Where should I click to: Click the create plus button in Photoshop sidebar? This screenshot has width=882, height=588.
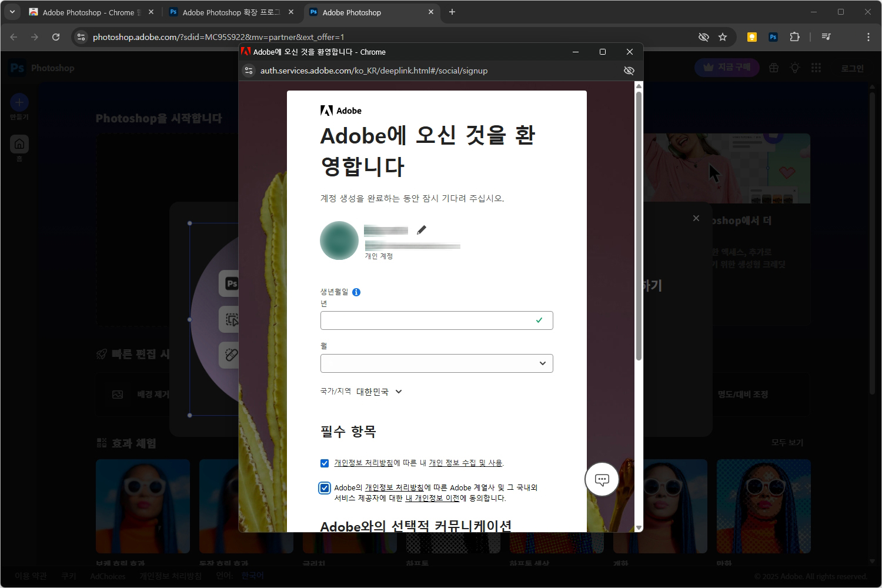[x=19, y=102]
